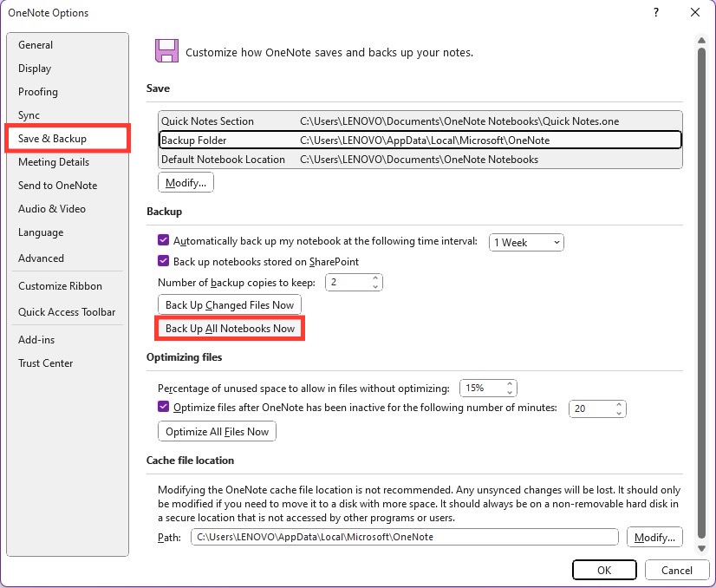Toggle back up SharePoint notebooks checkbox
This screenshot has height=588, width=716.
pos(163,261)
